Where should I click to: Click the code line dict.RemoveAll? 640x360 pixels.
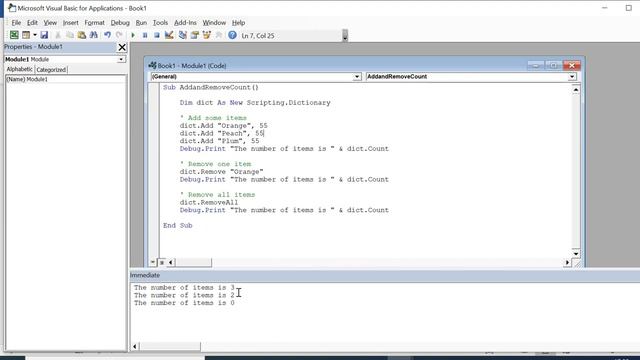(209, 202)
